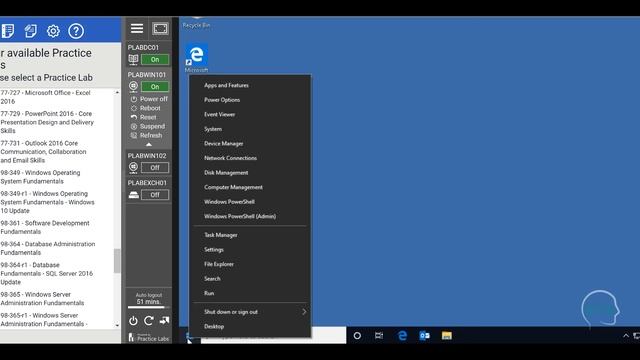Open Event Viewer from the menu
Image resolution: width=640 pixels, height=360 pixels.
point(220,115)
